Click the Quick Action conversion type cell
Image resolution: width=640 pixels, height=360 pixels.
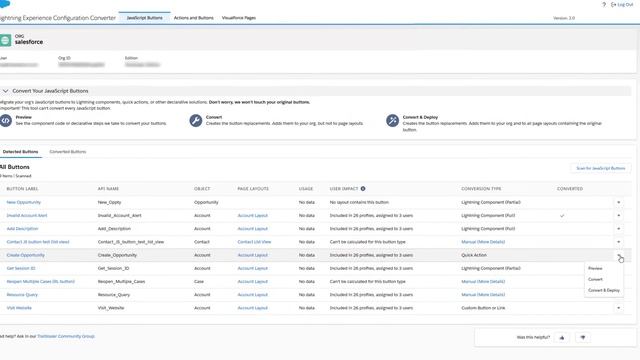coord(474,255)
